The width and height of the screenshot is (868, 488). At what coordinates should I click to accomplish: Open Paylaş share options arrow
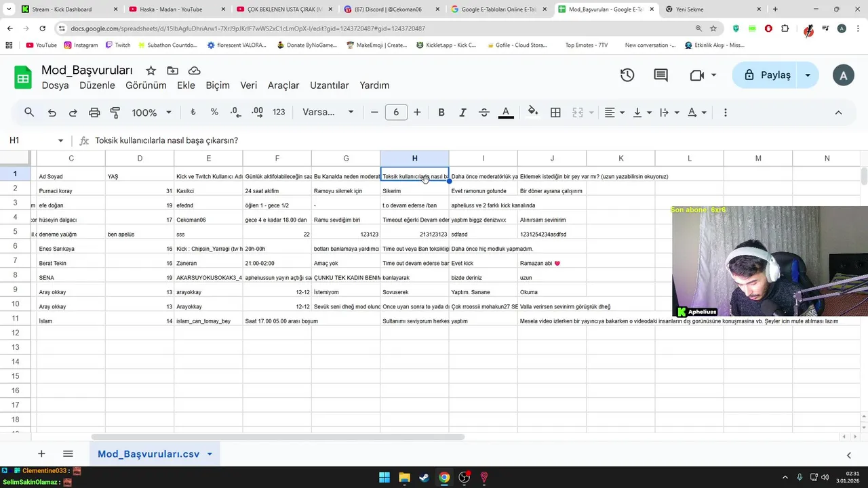(808, 75)
